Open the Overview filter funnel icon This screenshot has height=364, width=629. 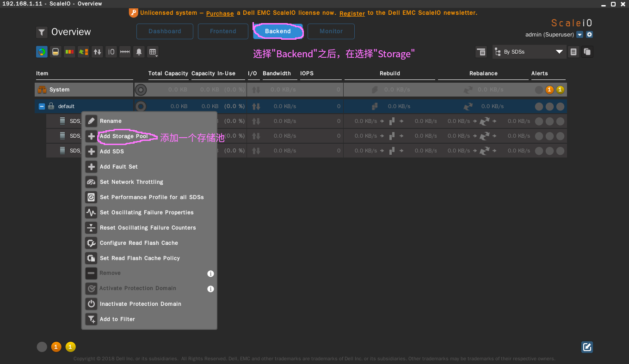point(42,32)
